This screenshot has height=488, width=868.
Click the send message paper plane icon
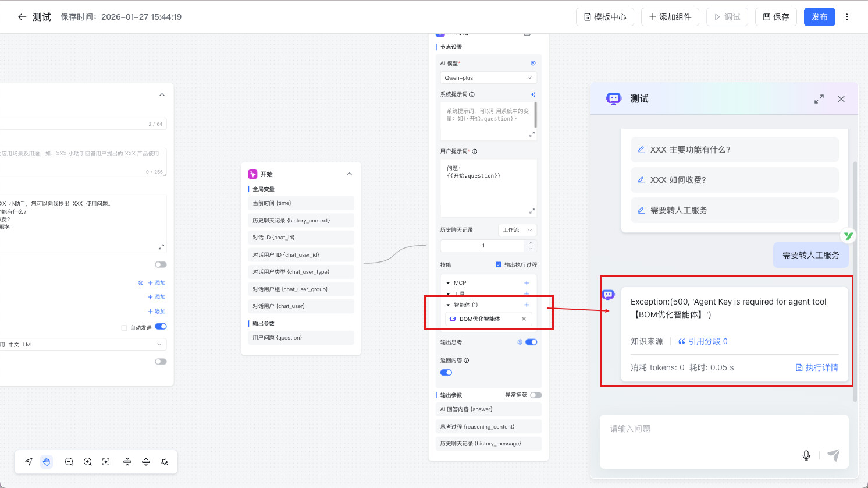(x=834, y=455)
